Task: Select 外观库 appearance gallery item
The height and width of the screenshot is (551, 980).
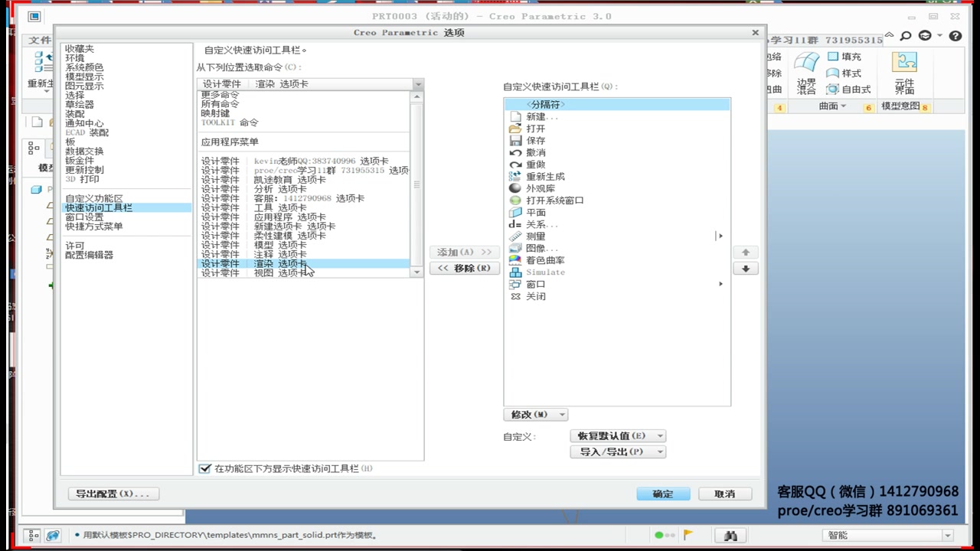Action: point(617,188)
